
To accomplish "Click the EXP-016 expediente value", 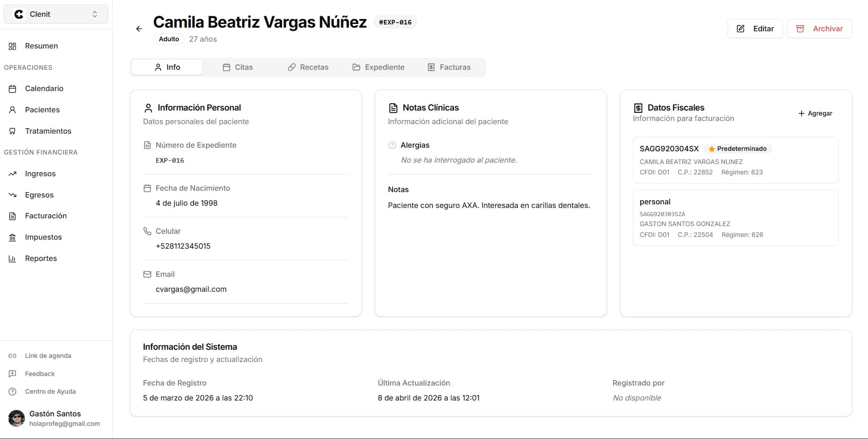I will click(x=170, y=160).
